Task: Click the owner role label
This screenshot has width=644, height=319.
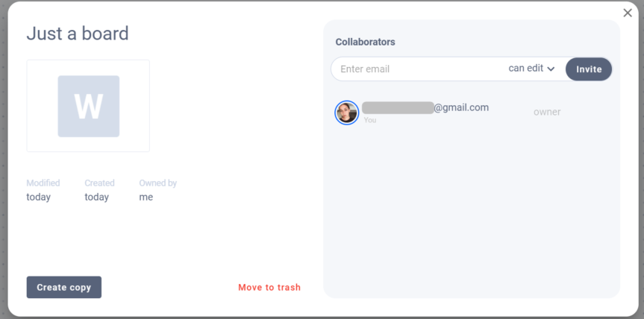Action: click(547, 112)
